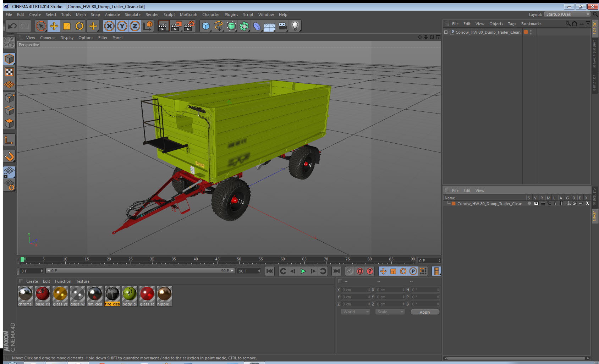Open the Layout Startup dropdown
Image resolution: width=599 pixels, height=364 pixels.
(x=567, y=14)
